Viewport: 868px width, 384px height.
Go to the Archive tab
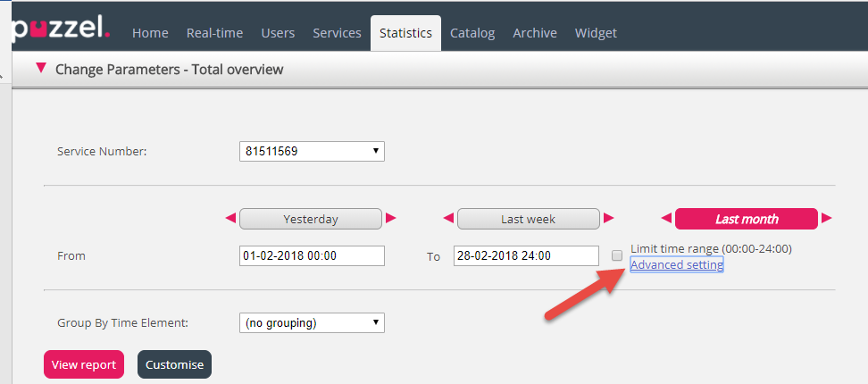[534, 33]
